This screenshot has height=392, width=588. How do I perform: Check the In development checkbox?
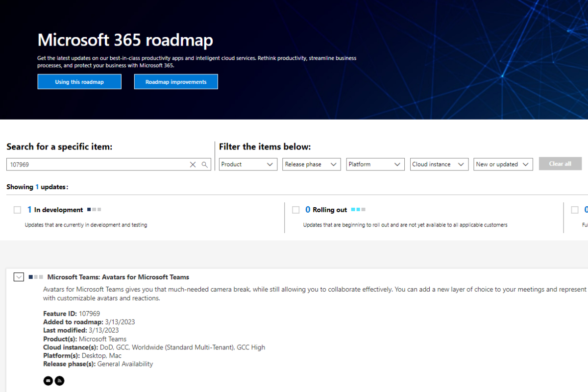(18, 210)
